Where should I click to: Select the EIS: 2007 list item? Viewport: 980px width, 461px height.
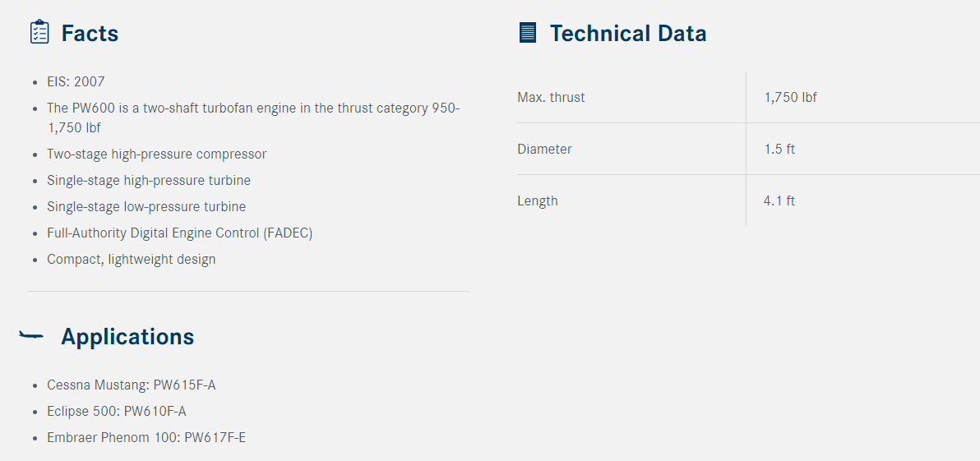pos(76,82)
